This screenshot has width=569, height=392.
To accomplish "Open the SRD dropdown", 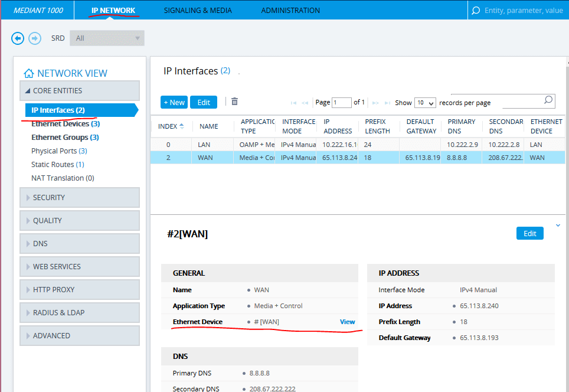I will click(x=107, y=38).
